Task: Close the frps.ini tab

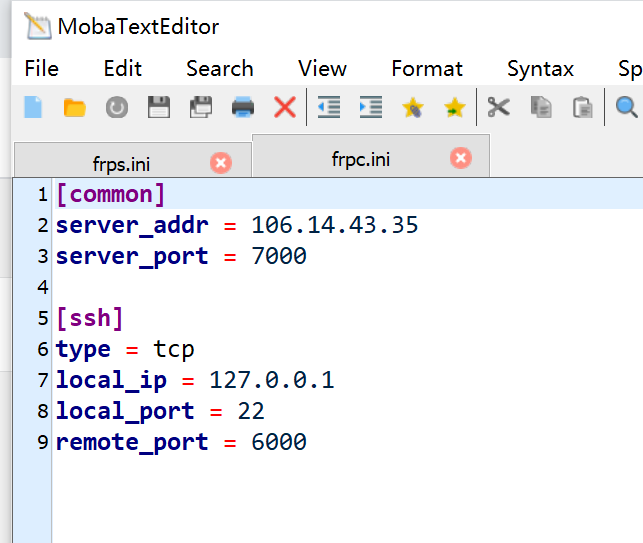Action: coord(221,163)
